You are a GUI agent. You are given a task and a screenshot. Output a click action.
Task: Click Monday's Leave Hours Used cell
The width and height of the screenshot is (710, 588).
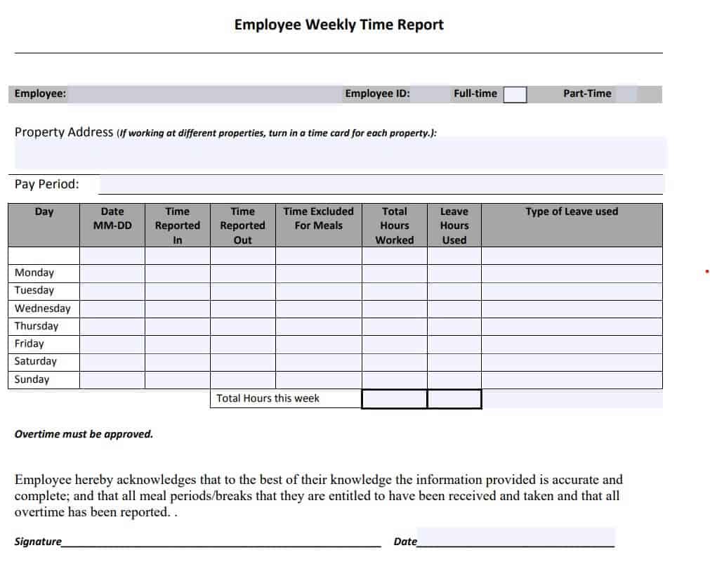click(x=454, y=273)
